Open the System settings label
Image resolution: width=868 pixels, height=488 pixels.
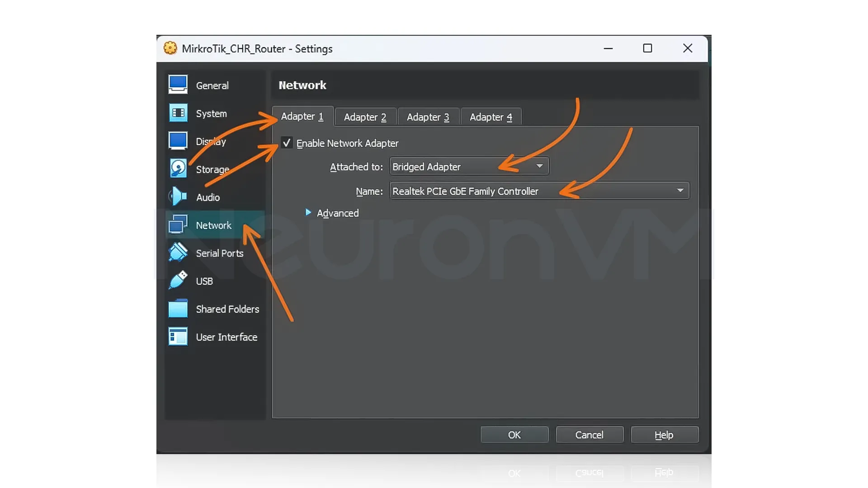[211, 113]
